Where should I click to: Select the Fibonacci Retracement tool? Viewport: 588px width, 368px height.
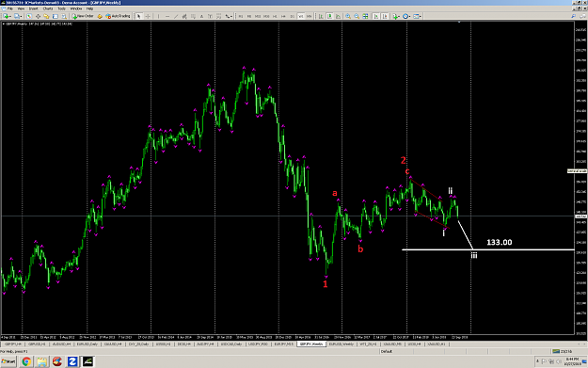(x=193, y=16)
